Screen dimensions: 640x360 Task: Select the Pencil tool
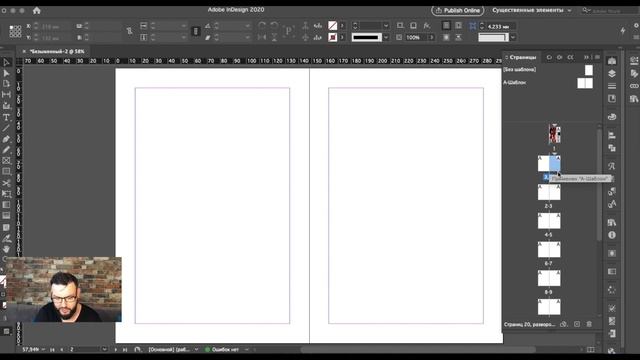[x=6, y=150]
